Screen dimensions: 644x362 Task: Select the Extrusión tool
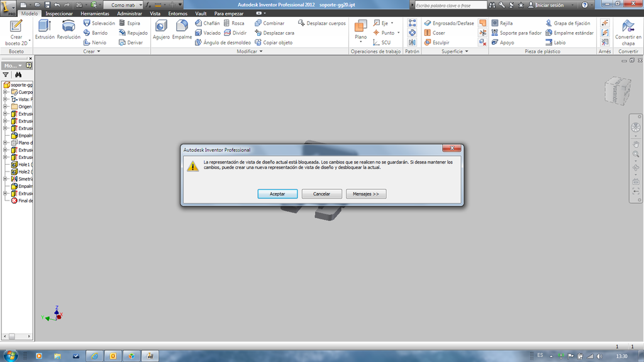(45, 30)
